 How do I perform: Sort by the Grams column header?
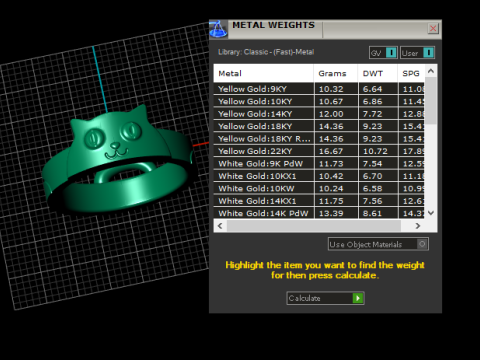(x=336, y=73)
